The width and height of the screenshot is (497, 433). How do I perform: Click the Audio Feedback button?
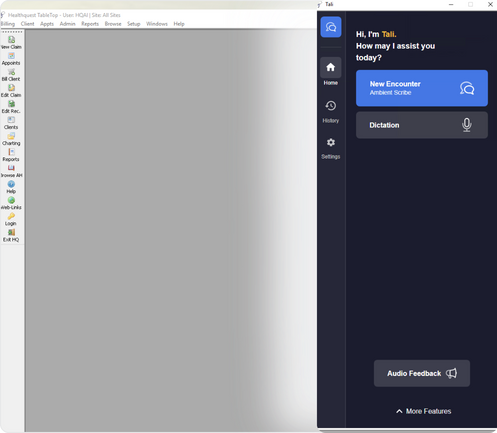422,373
